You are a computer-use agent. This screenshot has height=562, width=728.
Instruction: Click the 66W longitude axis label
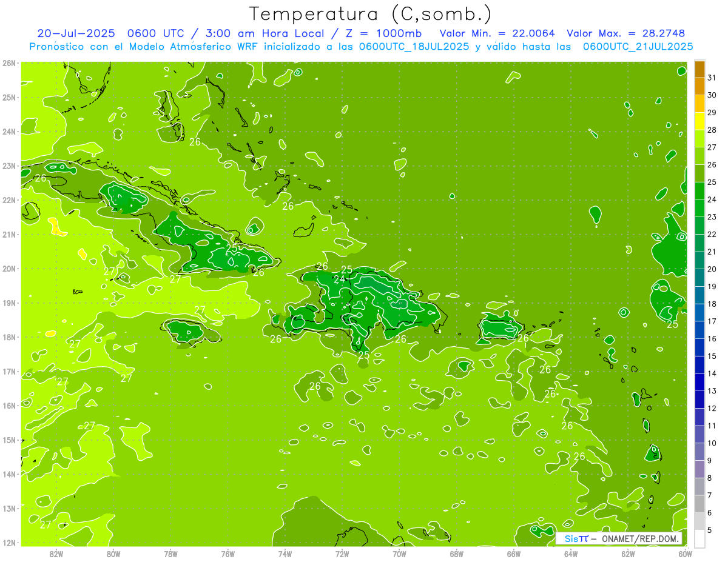pos(514,554)
